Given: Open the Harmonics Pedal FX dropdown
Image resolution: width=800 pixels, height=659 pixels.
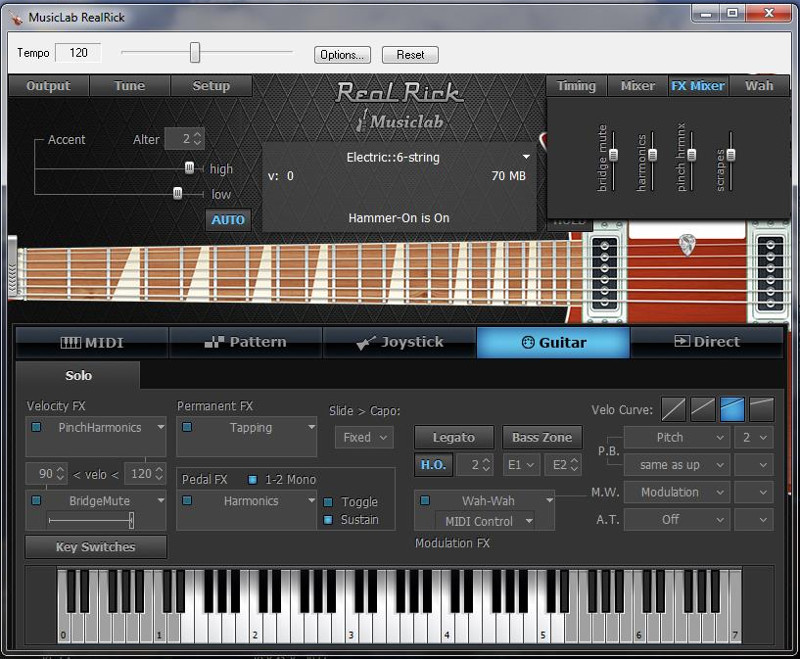Looking at the screenshot, I should click(311, 500).
